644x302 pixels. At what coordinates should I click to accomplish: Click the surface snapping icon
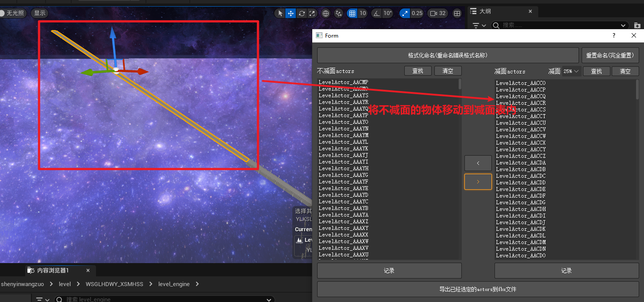[x=339, y=13]
